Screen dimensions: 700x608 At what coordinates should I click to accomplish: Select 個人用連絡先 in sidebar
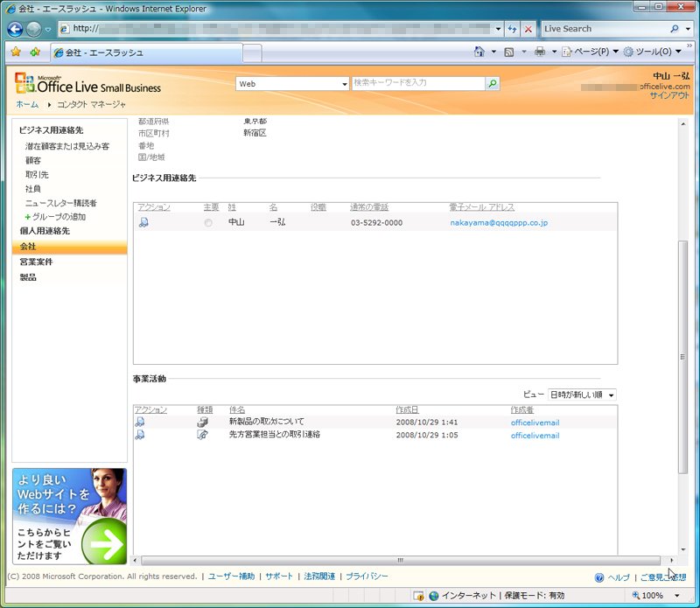coord(45,231)
